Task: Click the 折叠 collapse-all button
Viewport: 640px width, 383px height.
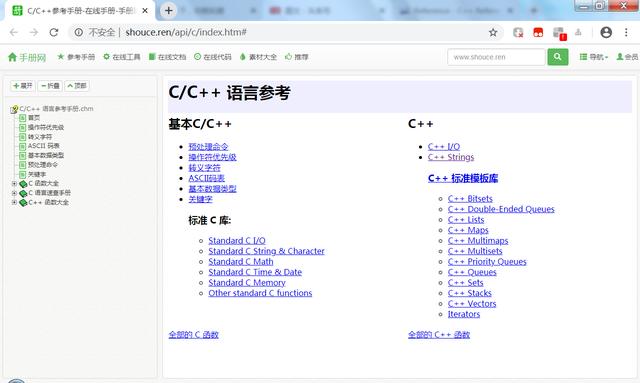Action: point(50,86)
